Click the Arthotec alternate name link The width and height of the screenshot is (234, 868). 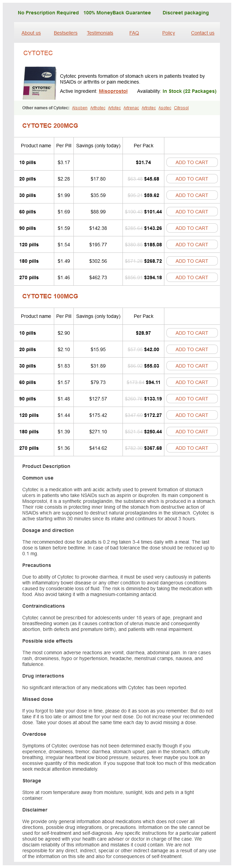point(98,108)
